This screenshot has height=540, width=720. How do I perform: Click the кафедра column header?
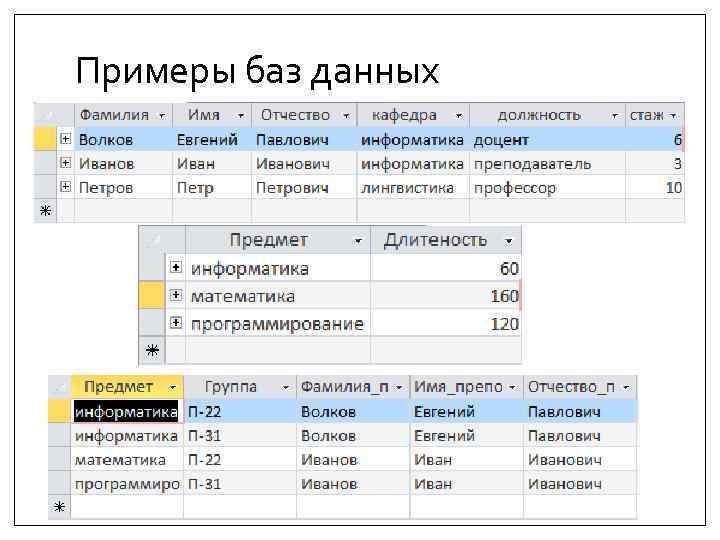(x=413, y=115)
